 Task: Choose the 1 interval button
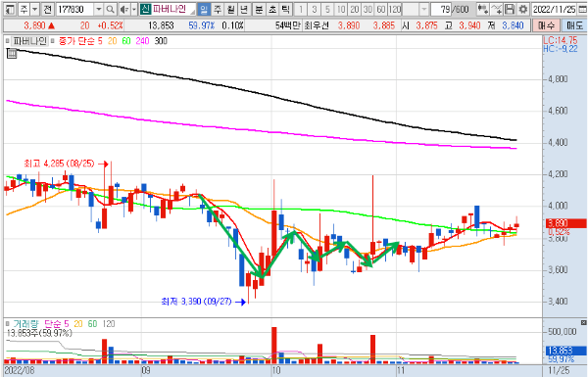click(x=301, y=9)
